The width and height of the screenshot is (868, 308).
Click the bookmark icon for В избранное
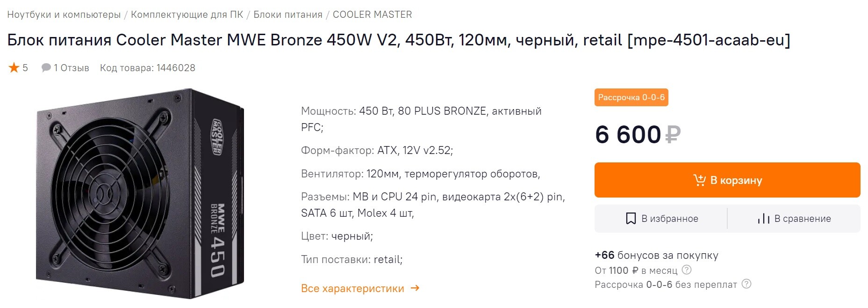tap(631, 219)
